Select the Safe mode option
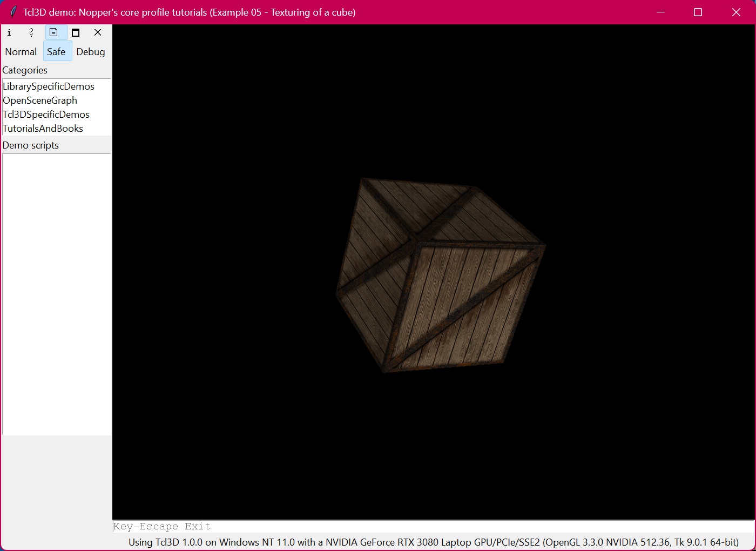Image resolution: width=756 pixels, height=551 pixels. 57,52
